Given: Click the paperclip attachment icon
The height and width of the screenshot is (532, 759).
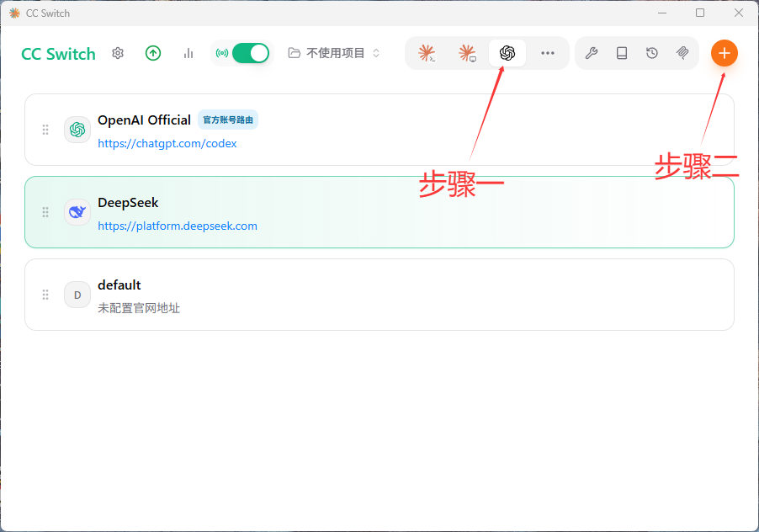Looking at the screenshot, I should tap(682, 53).
